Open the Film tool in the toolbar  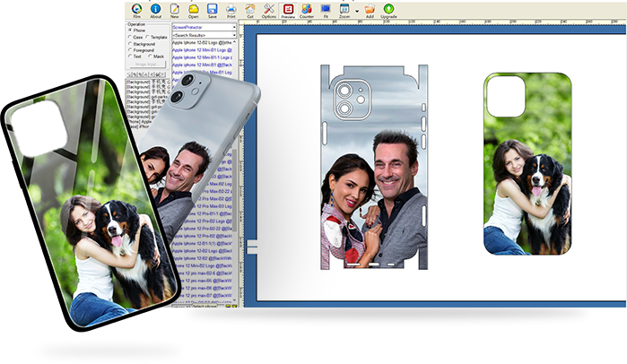(136, 11)
